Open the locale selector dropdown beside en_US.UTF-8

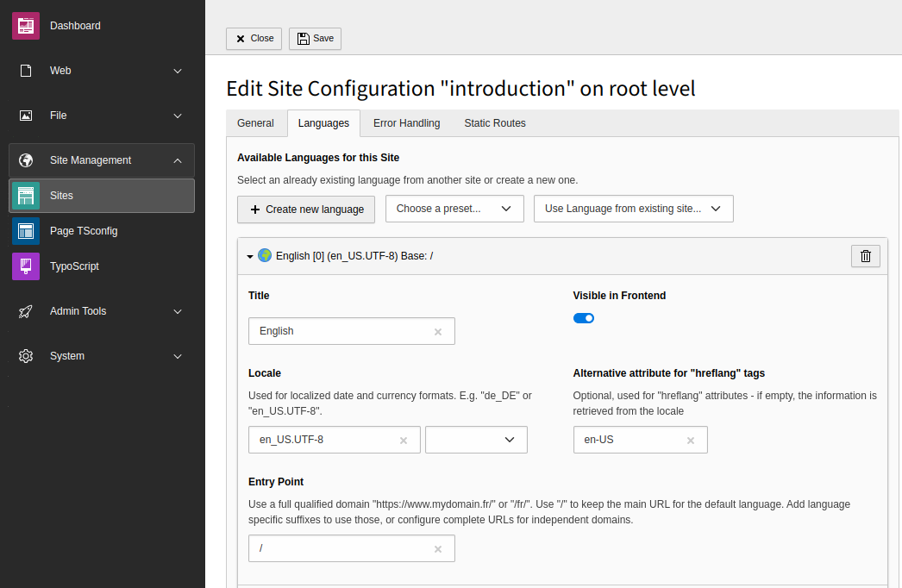coord(476,440)
